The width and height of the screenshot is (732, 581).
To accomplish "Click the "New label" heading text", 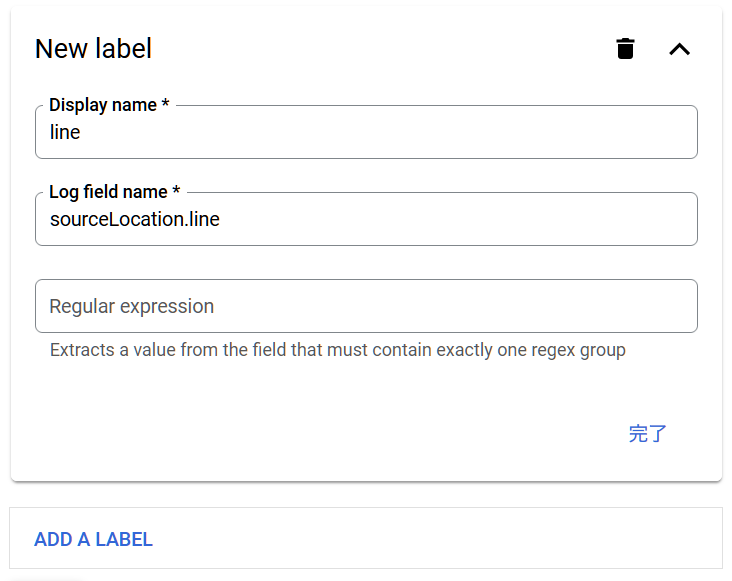I will [x=93, y=48].
